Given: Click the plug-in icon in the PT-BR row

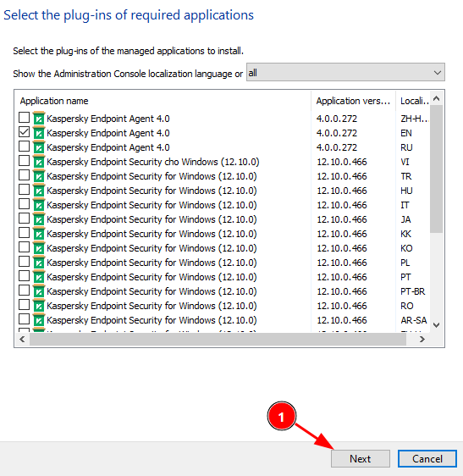Looking at the screenshot, I should [39, 291].
